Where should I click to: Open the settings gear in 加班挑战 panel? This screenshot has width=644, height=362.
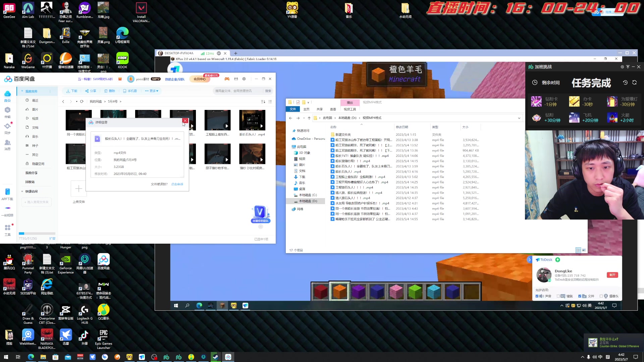pos(622,67)
